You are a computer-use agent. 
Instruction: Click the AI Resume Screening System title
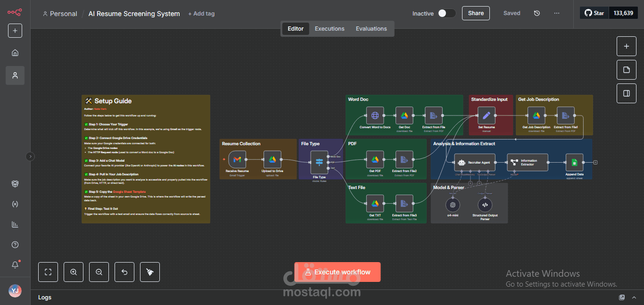point(134,14)
